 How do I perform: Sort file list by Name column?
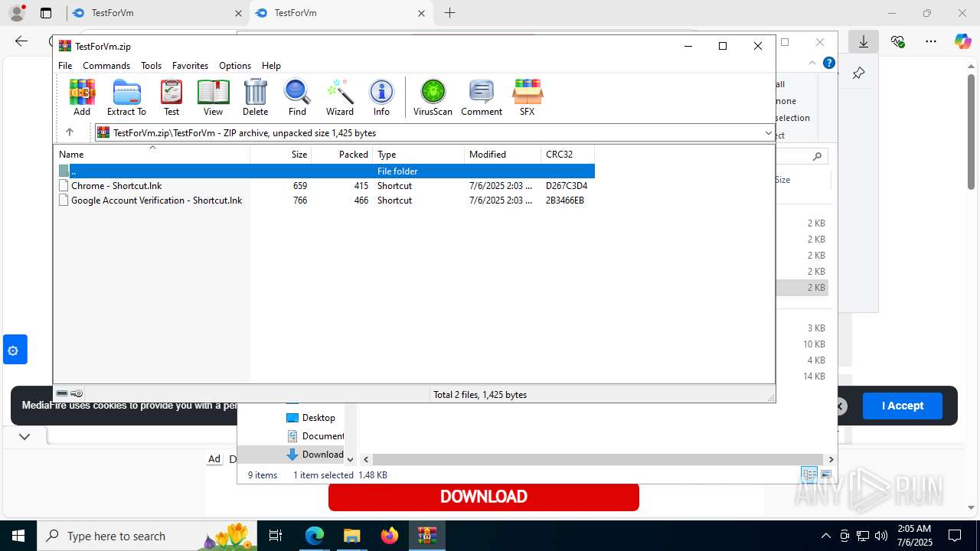pyautogui.click(x=152, y=155)
